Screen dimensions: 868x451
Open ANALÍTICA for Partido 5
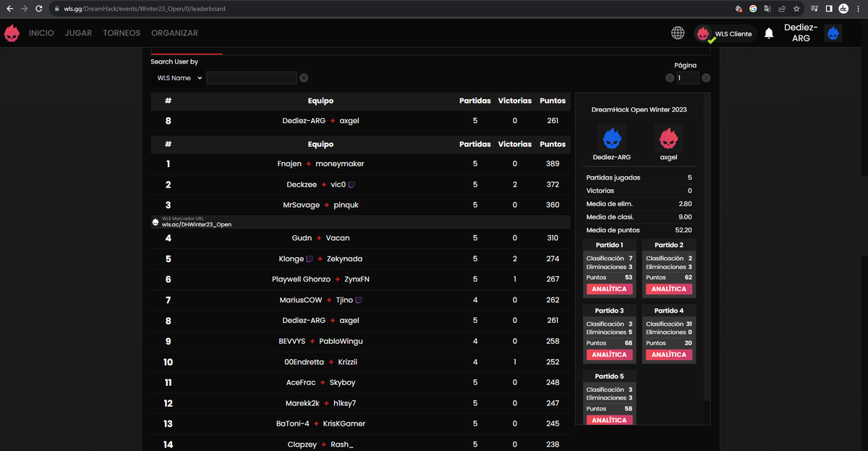(x=610, y=420)
